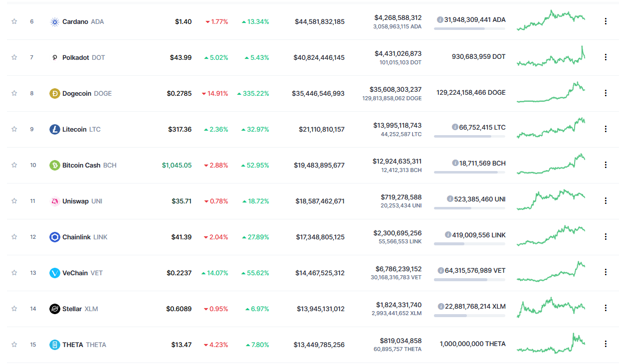The image size is (620, 364).
Task: Select the green Bitcoin Cash logo
Action: pyautogui.click(x=55, y=166)
